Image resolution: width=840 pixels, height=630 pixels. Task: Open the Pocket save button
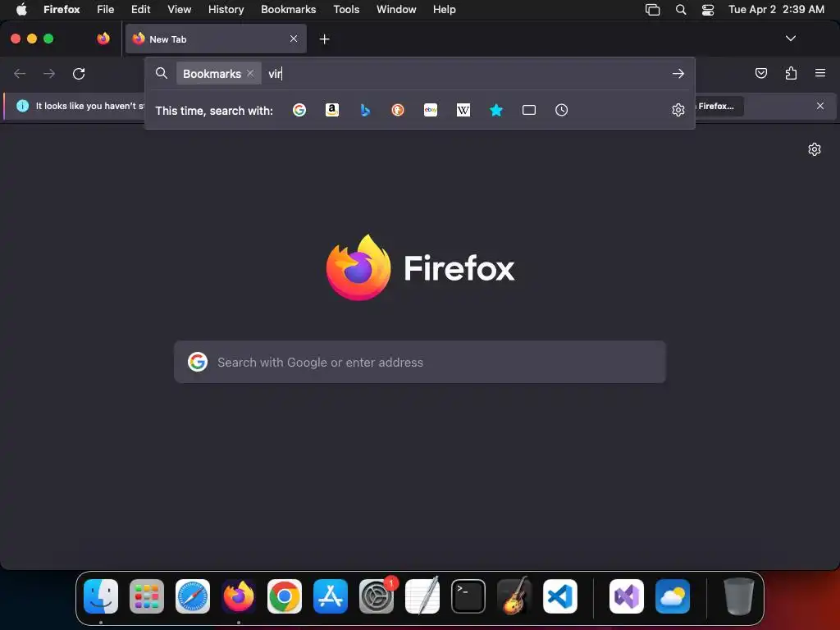pyautogui.click(x=760, y=73)
